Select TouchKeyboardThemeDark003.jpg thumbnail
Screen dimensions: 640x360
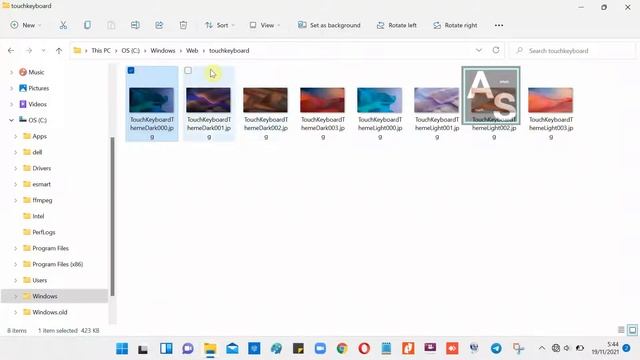322,100
